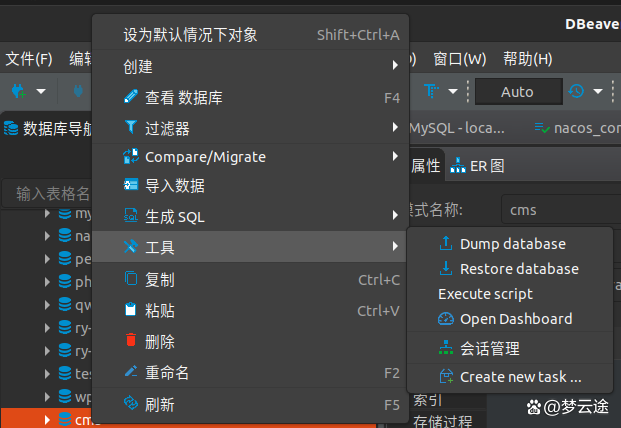Choose 导入数据 menu item
Screen dimensions: 621x428
[250, 185]
